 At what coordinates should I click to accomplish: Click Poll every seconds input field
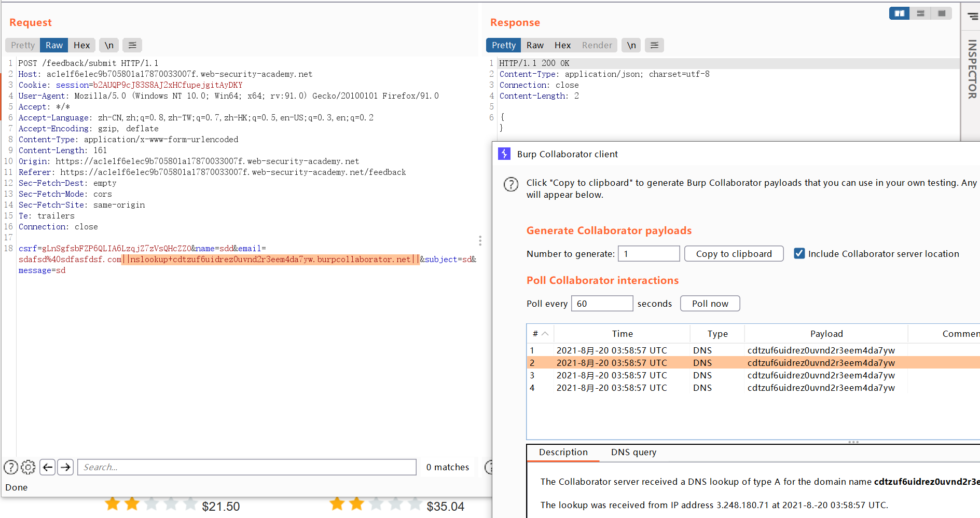602,304
